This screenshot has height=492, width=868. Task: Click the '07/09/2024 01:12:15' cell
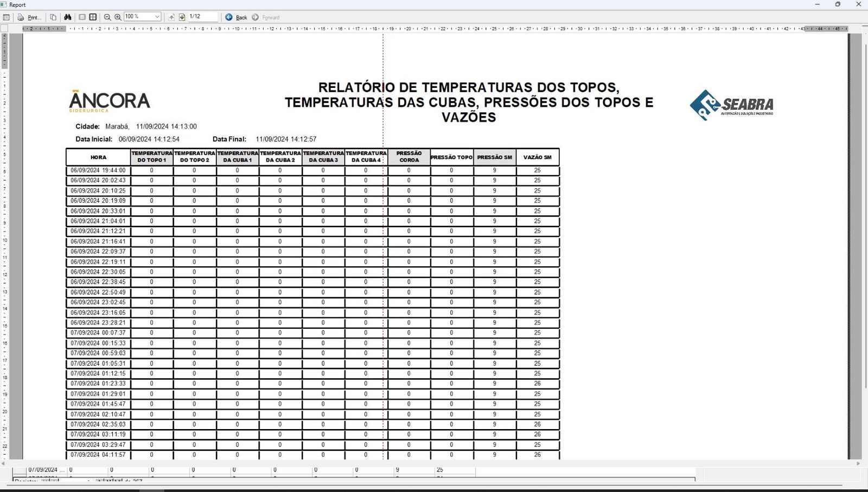tap(98, 374)
